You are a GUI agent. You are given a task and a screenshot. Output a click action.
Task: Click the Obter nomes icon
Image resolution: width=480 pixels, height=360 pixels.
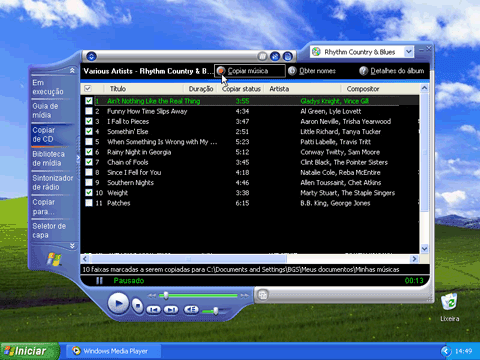tap(292, 71)
